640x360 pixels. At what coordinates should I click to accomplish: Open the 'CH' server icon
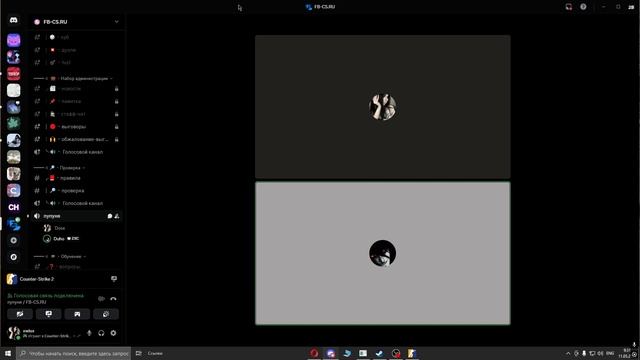point(13,207)
